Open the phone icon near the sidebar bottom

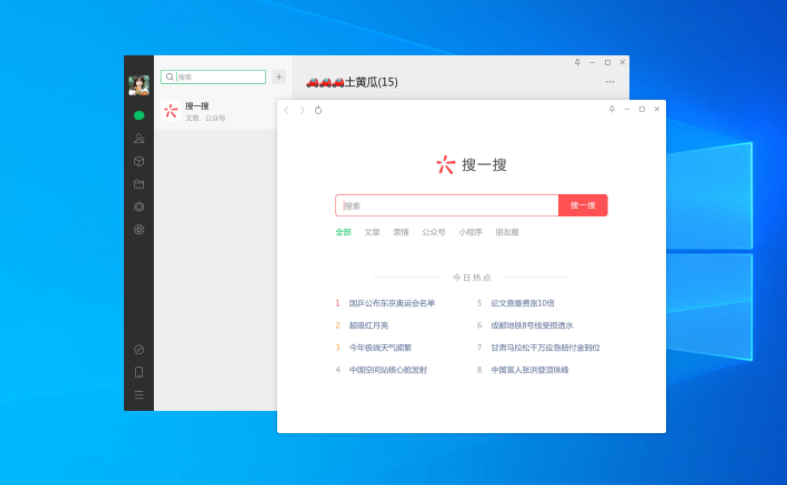click(139, 372)
